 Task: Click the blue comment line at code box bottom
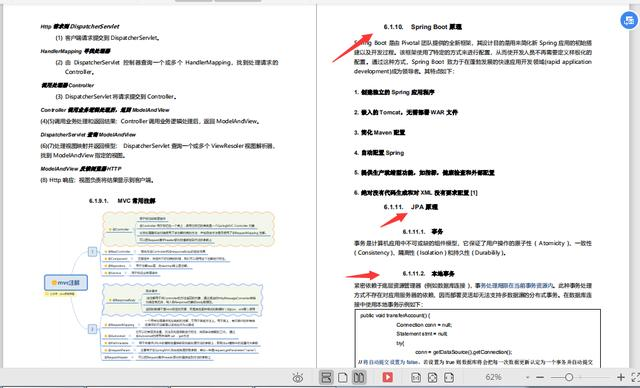pos(475,362)
